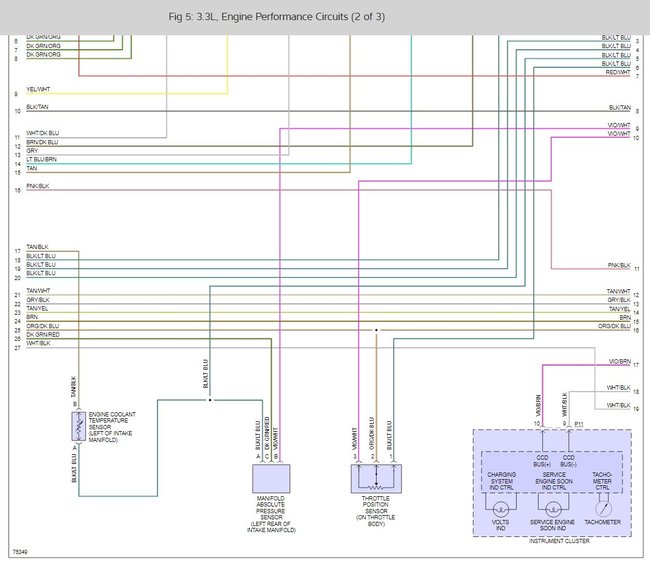Click the splice dot below the vertical BLK/LT BLU label
Image resolution: width=650 pixels, height=565 pixels.
tap(210, 400)
